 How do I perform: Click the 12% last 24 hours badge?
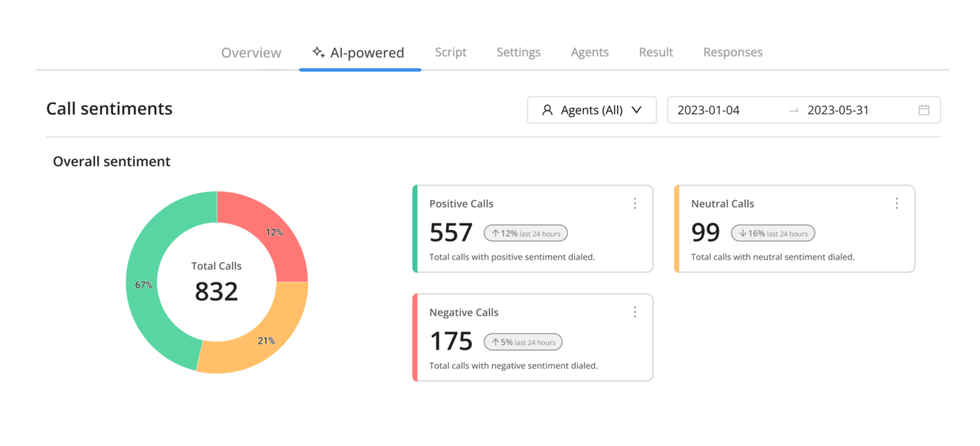525,233
